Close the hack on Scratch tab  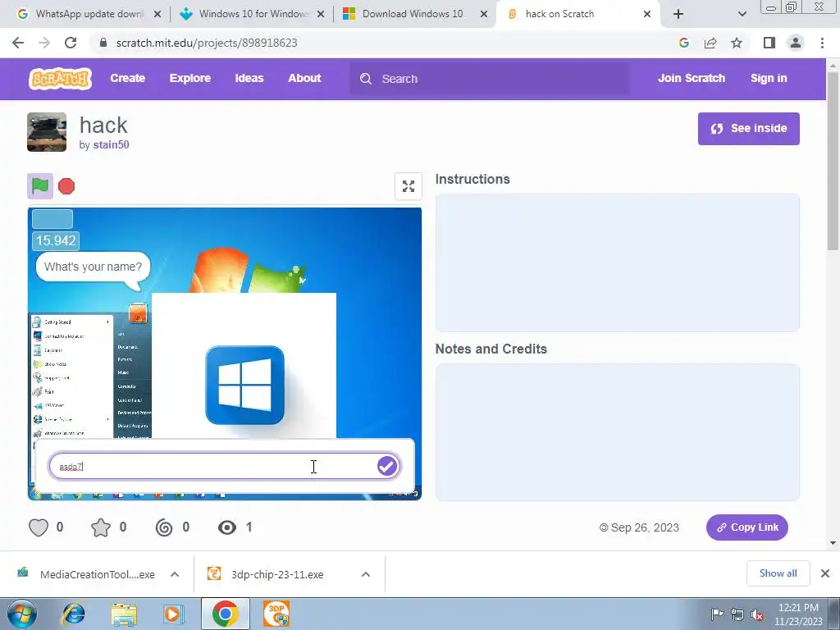(647, 14)
